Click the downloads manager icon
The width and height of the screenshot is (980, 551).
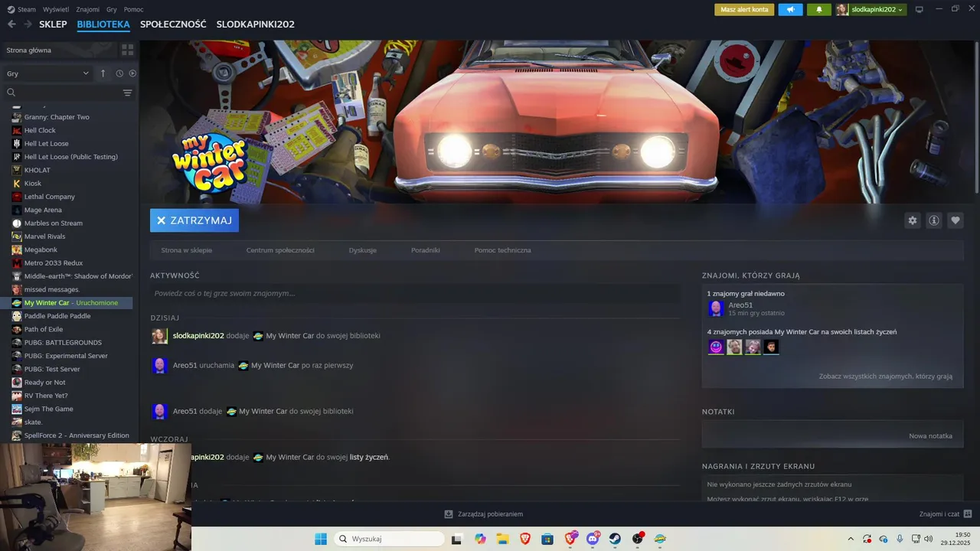coord(449,514)
